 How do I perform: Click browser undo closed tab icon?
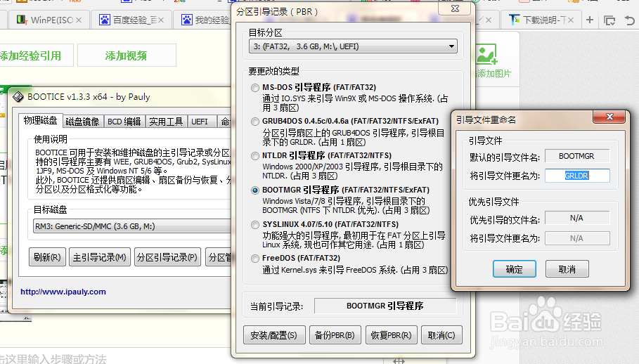click(630, 20)
